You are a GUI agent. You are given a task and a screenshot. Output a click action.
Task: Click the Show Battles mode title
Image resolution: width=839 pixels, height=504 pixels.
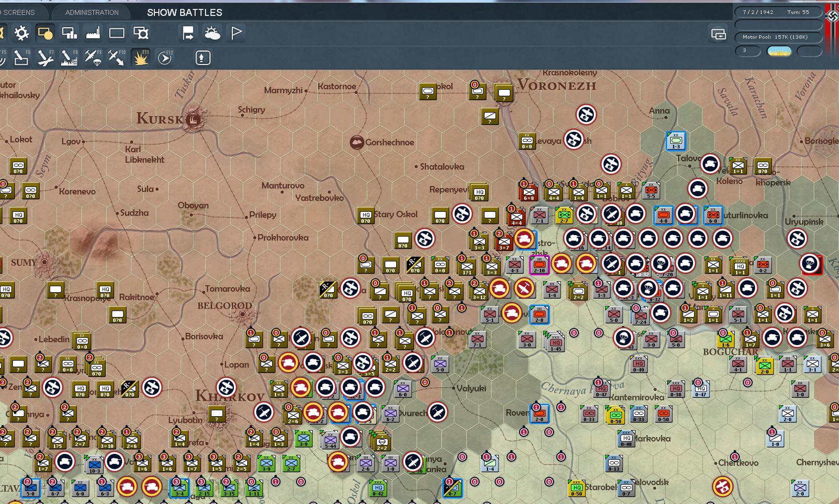click(x=185, y=12)
